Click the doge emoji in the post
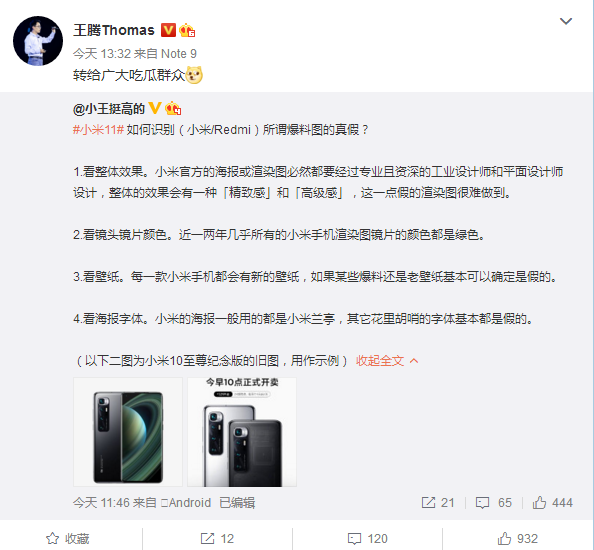The image size is (594, 550). pos(194,75)
